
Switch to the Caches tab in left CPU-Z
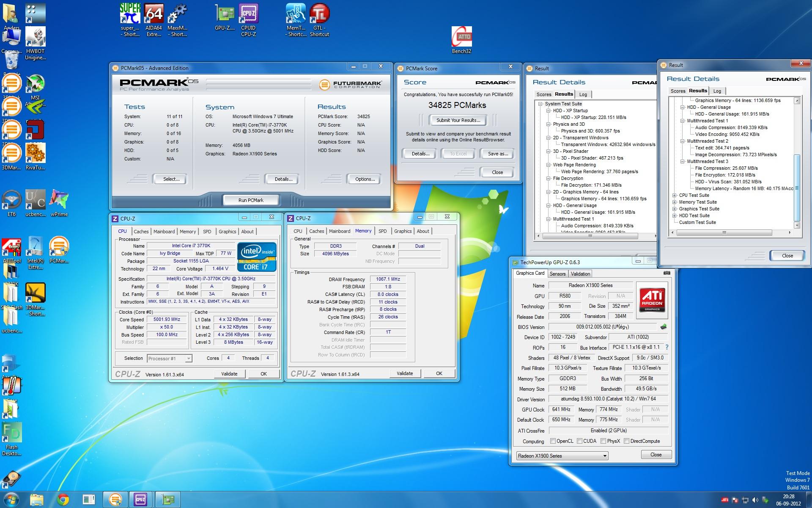click(141, 232)
